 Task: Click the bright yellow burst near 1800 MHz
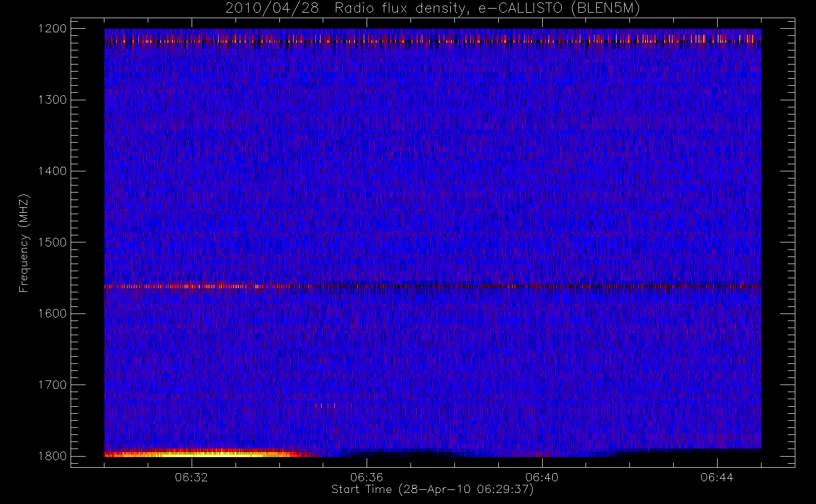pos(209,454)
